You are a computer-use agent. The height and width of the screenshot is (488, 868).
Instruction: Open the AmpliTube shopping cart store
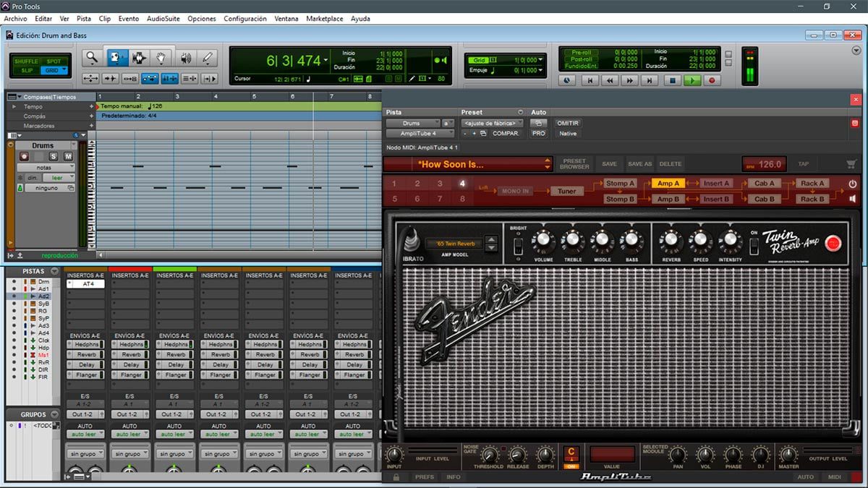(x=851, y=164)
